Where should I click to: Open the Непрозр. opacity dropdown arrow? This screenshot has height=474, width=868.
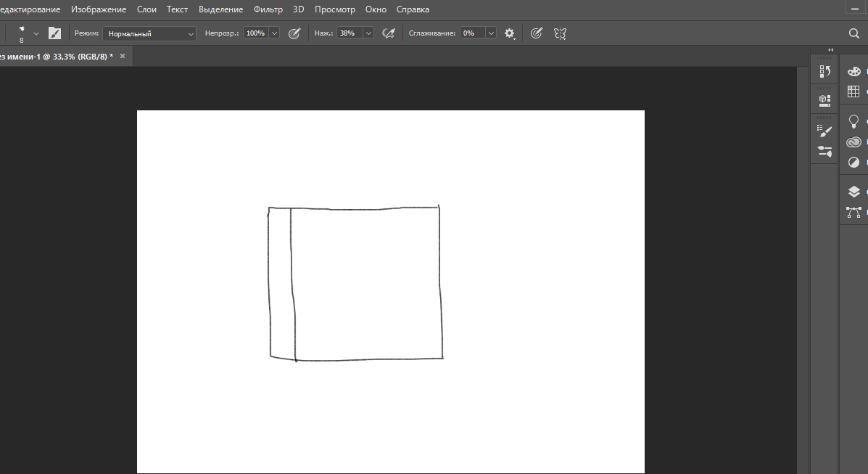coord(274,33)
